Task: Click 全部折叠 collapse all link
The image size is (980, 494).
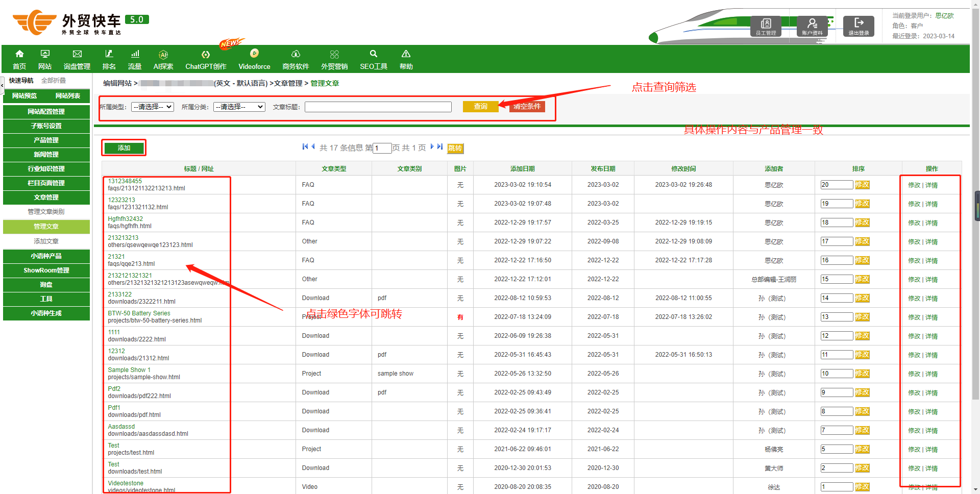Action: click(x=54, y=81)
